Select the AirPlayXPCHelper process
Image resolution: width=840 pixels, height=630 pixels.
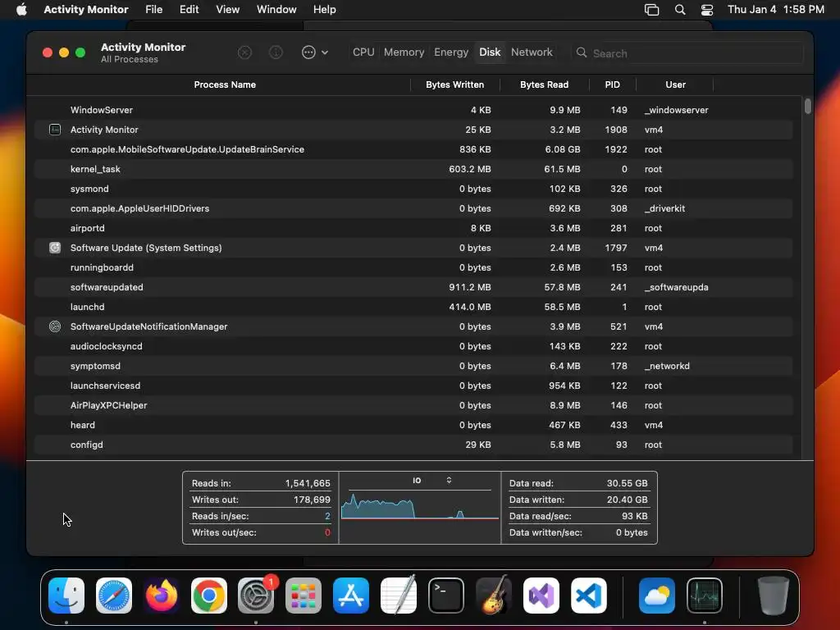point(413,405)
